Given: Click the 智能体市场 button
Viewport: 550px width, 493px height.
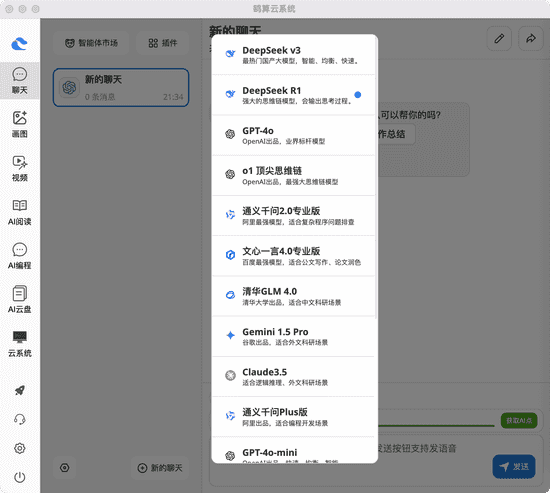Looking at the screenshot, I should click(x=91, y=43).
